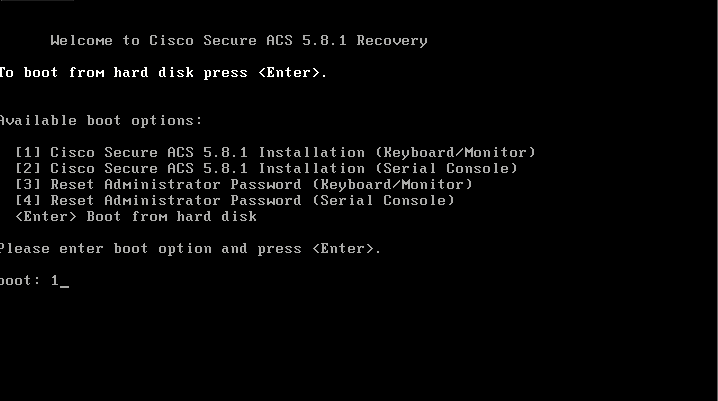The image size is (718, 401).
Task: Click option [4] Reset Administrator Password Serial Console
Action: tap(234, 200)
